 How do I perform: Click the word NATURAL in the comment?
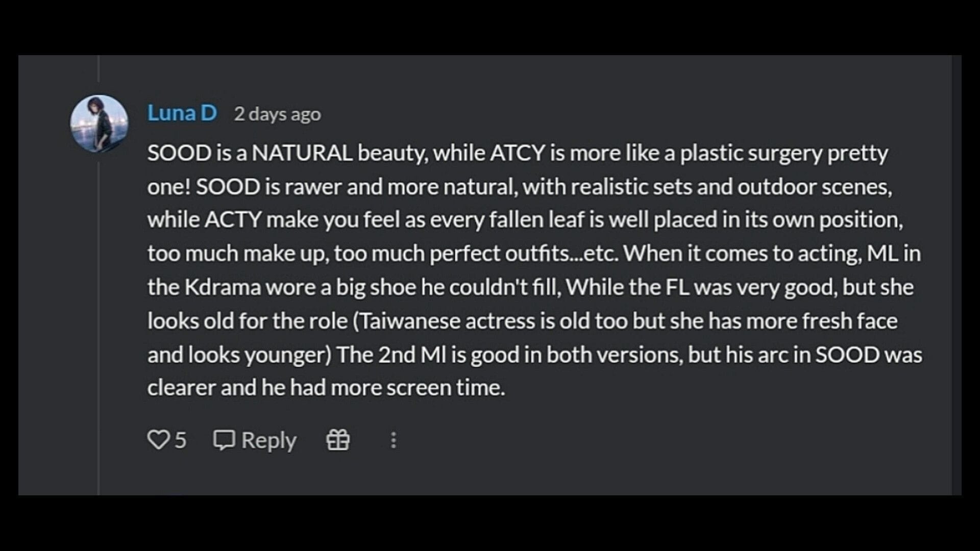[x=302, y=153]
